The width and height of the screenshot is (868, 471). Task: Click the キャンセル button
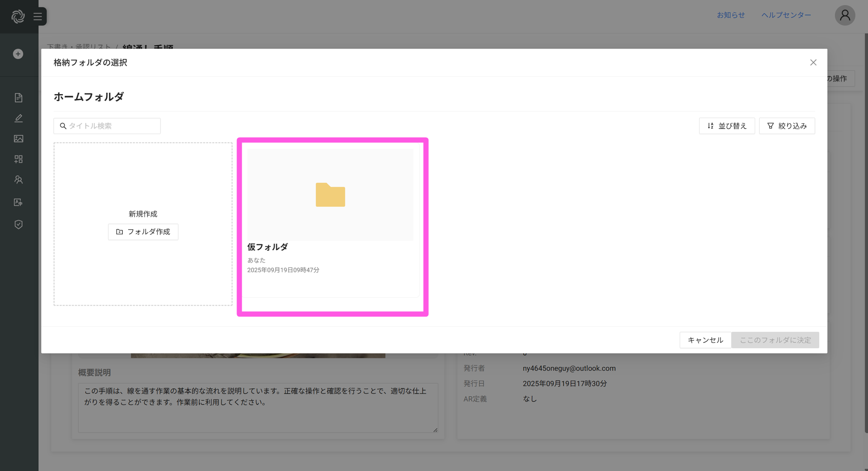[705, 340]
